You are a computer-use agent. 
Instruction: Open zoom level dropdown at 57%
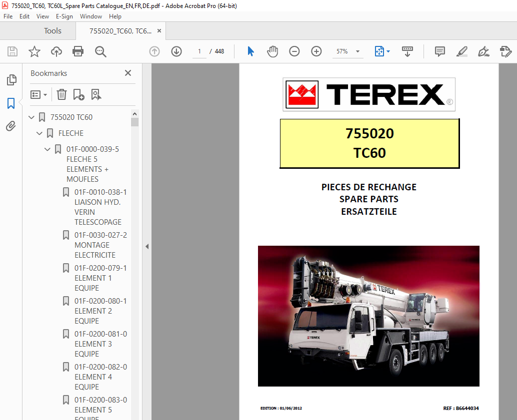pos(357,51)
